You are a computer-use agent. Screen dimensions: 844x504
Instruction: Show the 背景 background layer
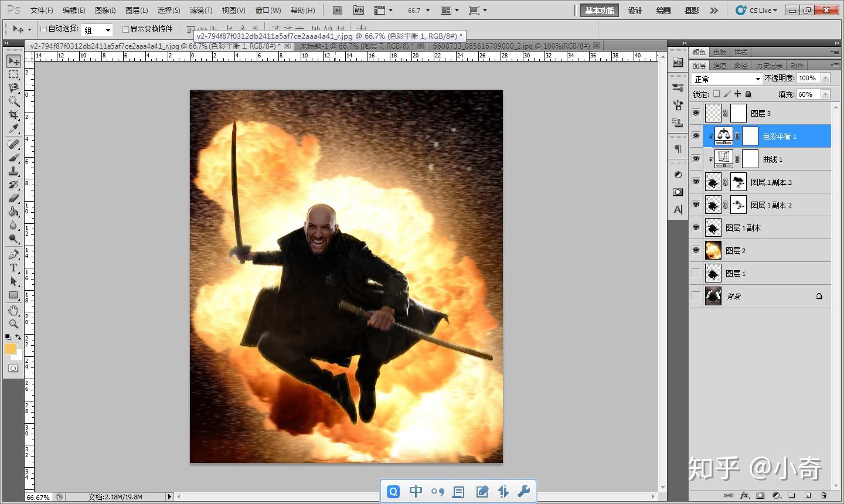pyautogui.click(x=696, y=296)
